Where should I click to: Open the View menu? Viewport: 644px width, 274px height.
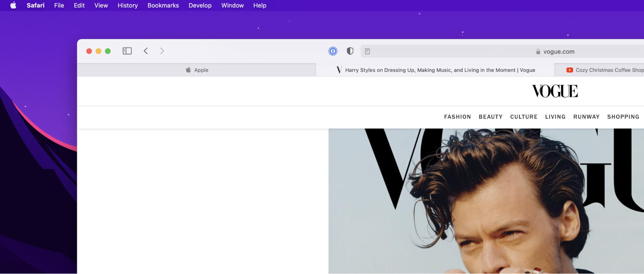(101, 5)
